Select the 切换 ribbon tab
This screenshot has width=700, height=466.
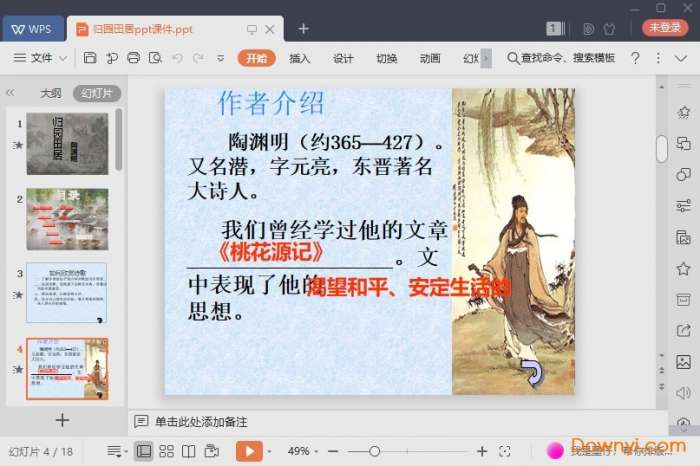[387, 58]
